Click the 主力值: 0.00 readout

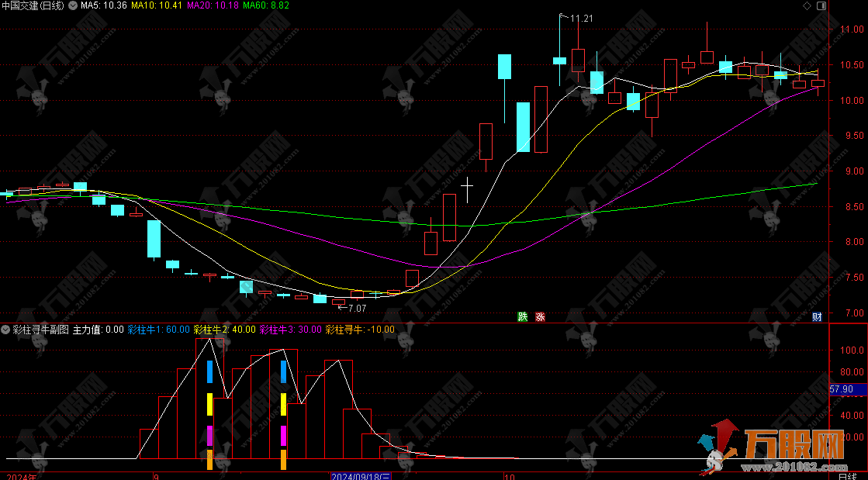coord(99,330)
